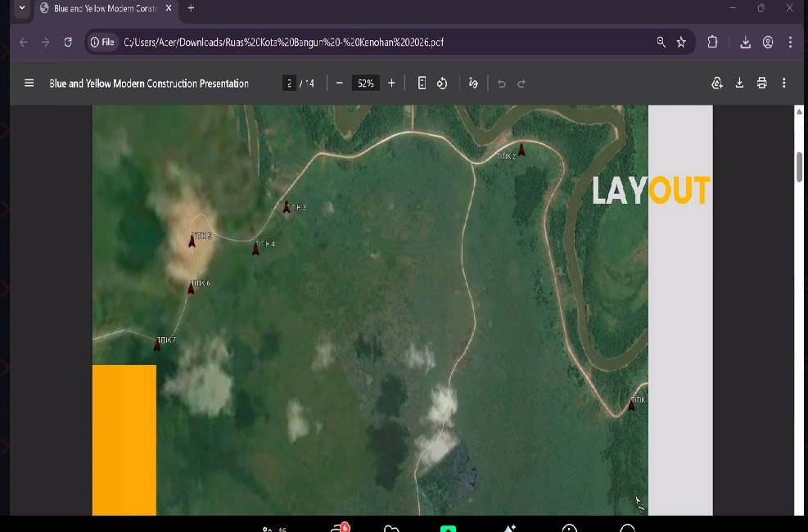Image resolution: width=808 pixels, height=532 pixels.
Task: Open the PDF sidebar menu (hamburger icon)
Action: click(29, 83)
